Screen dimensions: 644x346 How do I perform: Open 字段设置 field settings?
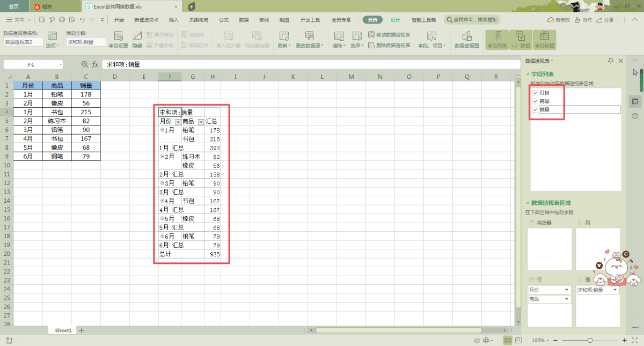118,39
